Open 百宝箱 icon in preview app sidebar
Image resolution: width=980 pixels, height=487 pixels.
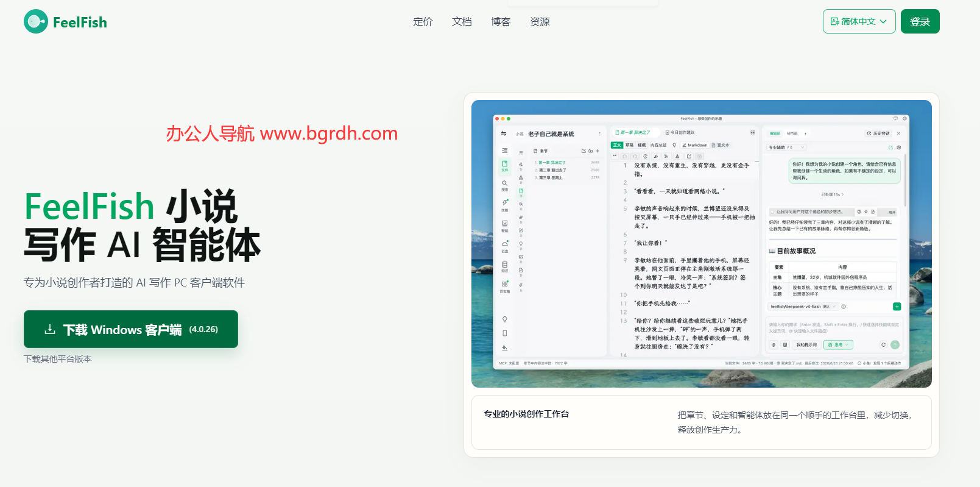click(504, 286)
